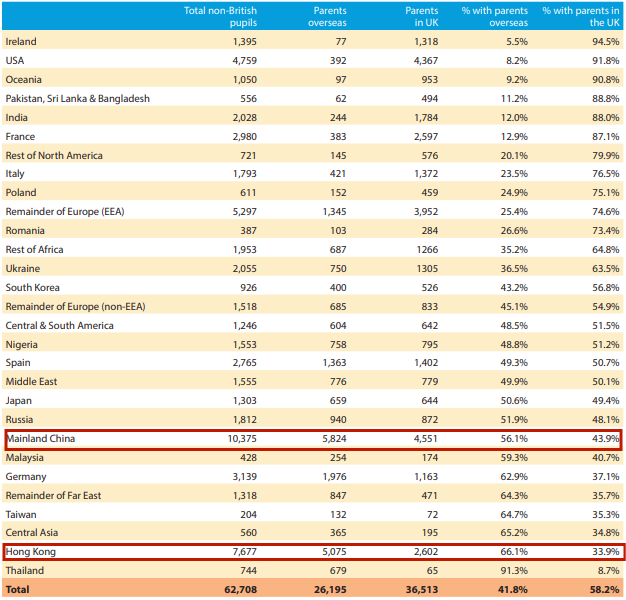Select the Romania row label

(x=25, y=231)
